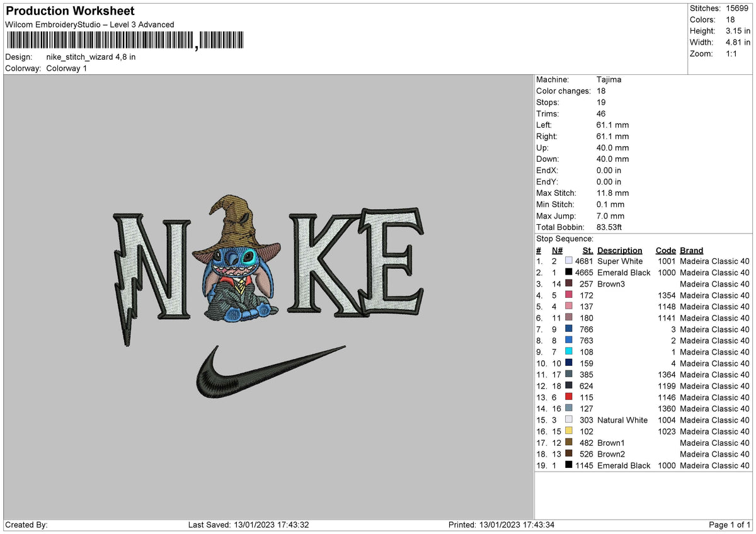Screen dimensions: 756x534
Task: Click the blue swatch in stop 7
Action: click(x=569, y=329)
